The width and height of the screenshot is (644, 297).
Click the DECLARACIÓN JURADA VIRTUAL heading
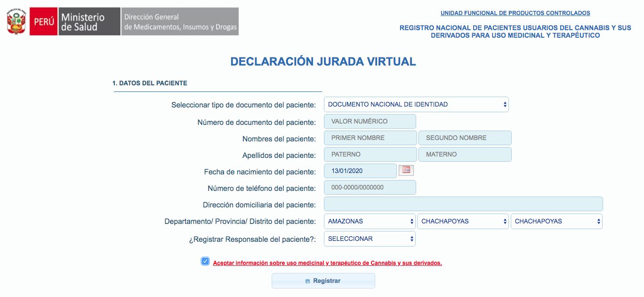click(323, 61)
